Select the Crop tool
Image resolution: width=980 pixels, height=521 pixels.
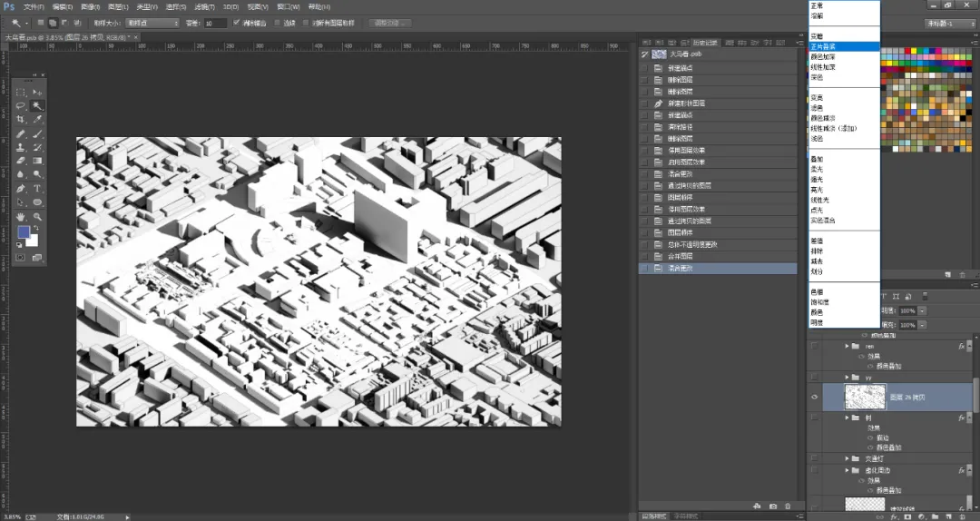point(21,120)
